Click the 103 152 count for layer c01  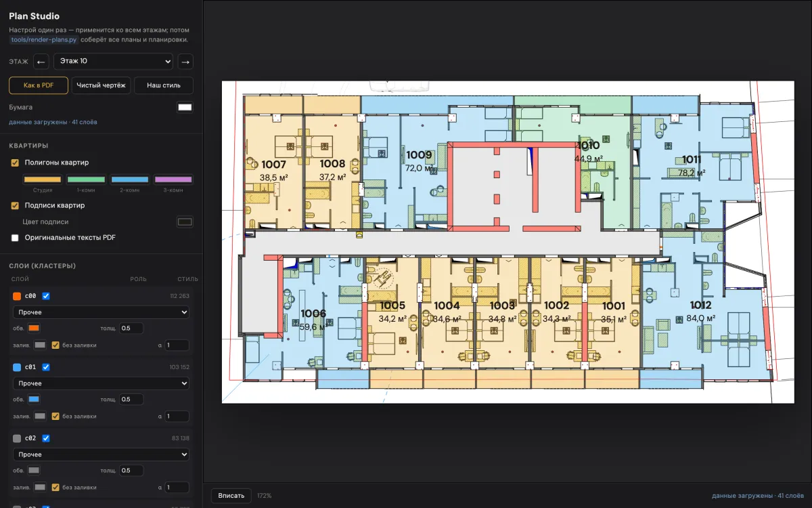(179, 367)
